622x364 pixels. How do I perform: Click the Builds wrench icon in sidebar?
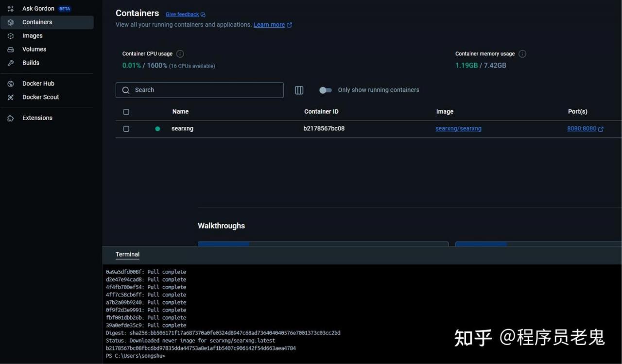(x=11, y=63)
